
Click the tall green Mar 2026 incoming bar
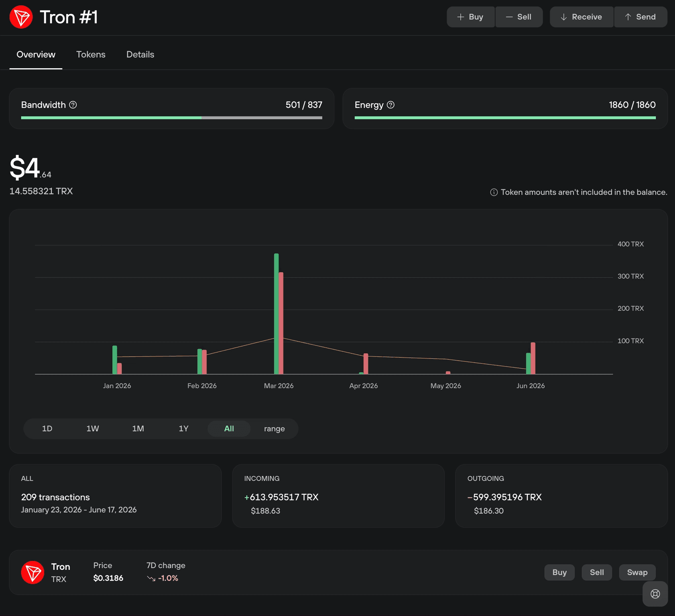tap(276, 314)
